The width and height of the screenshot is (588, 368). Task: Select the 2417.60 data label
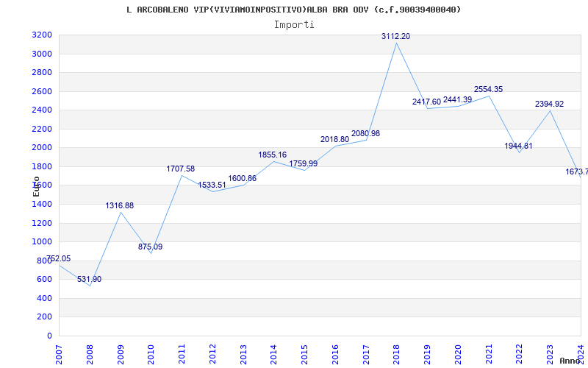[x=426, y=102]
